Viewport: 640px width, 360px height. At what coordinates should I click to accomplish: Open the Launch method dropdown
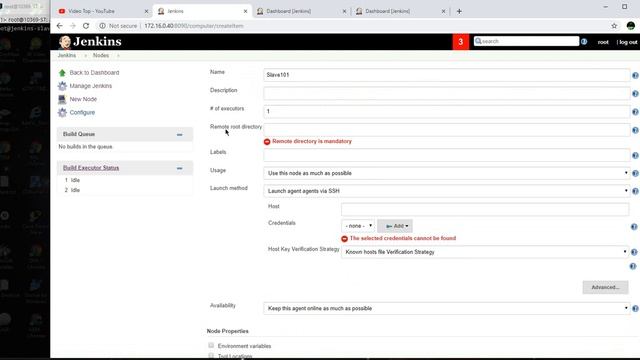(447, 191)
